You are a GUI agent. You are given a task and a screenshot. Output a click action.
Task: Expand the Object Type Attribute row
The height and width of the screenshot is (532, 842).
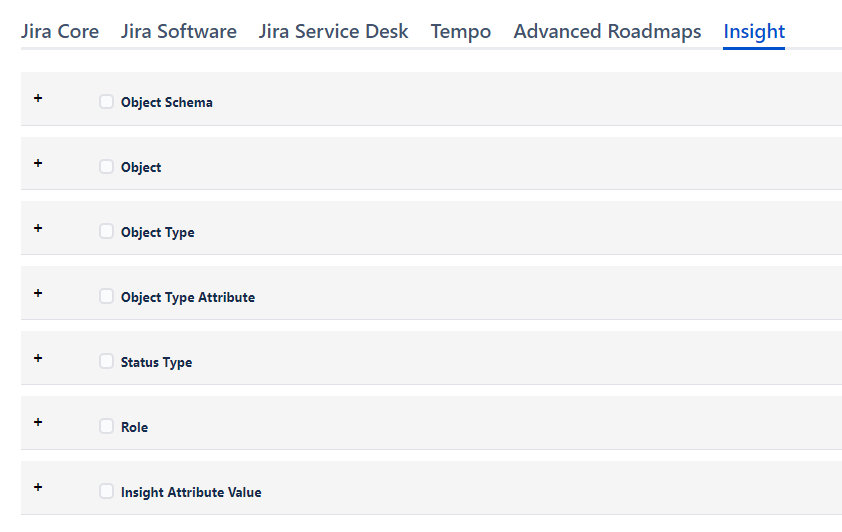(38, 293)
